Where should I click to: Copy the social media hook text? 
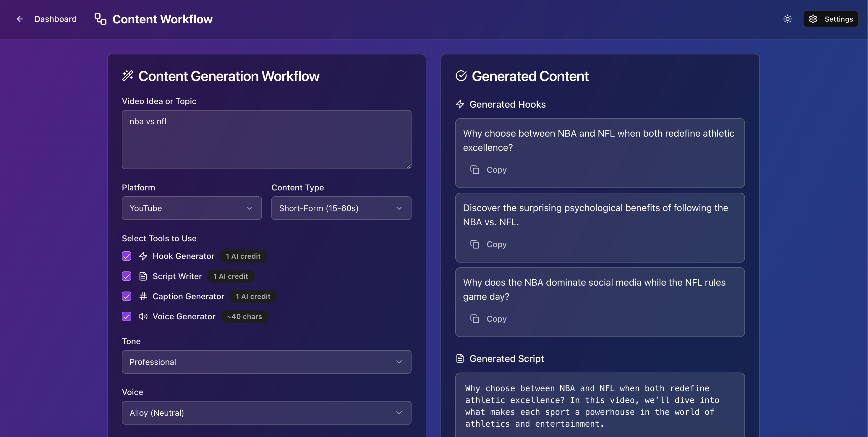(488, 319)
